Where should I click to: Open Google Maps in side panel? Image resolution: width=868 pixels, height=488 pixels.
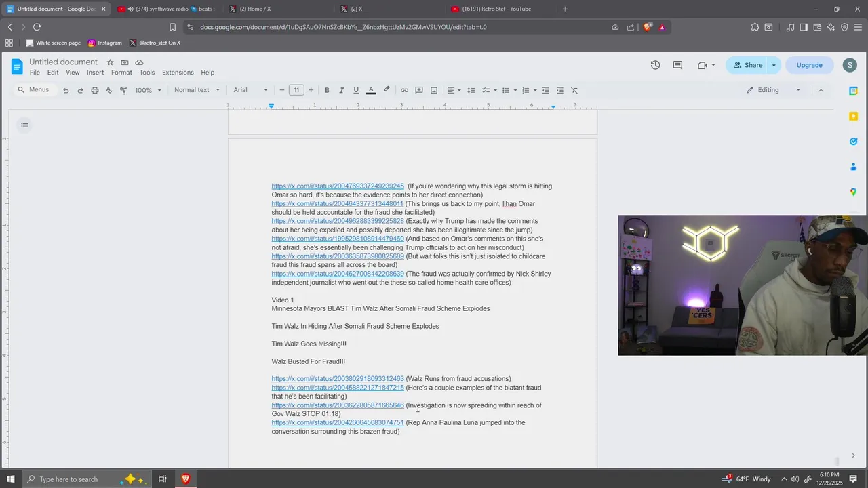[854, 192]
